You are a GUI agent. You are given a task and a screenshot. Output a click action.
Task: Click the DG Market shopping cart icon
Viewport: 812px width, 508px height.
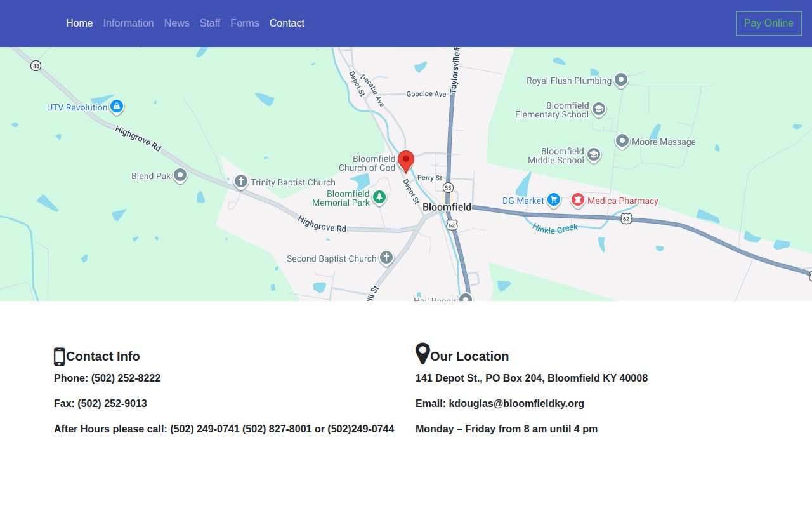pyautogui.click(x=554, y=201)
